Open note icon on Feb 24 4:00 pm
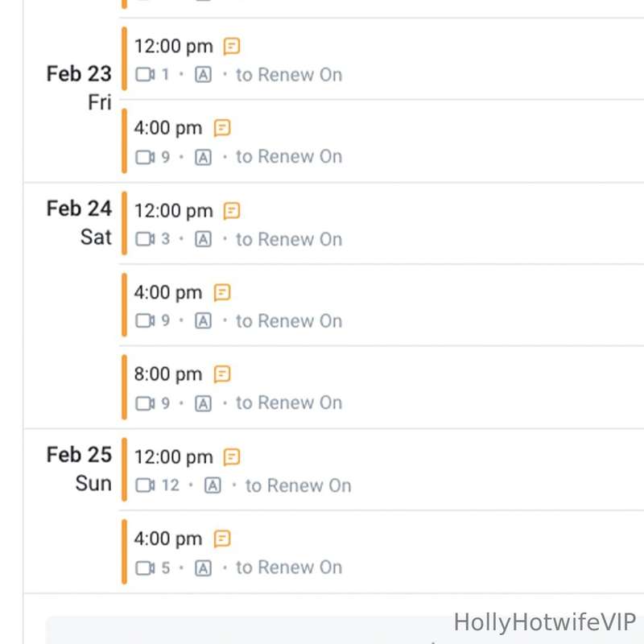Screen dimensions: 644x644 pyautogui.click(x=222, y=292)
